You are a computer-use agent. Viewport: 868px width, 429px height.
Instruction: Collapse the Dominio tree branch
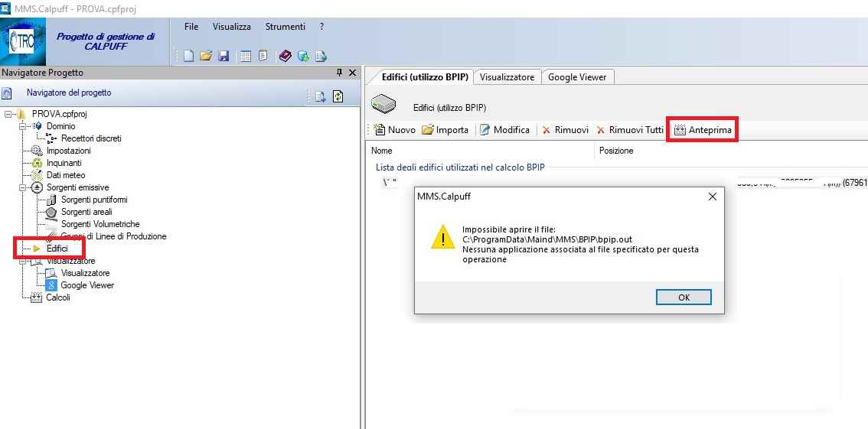[23, 126]
